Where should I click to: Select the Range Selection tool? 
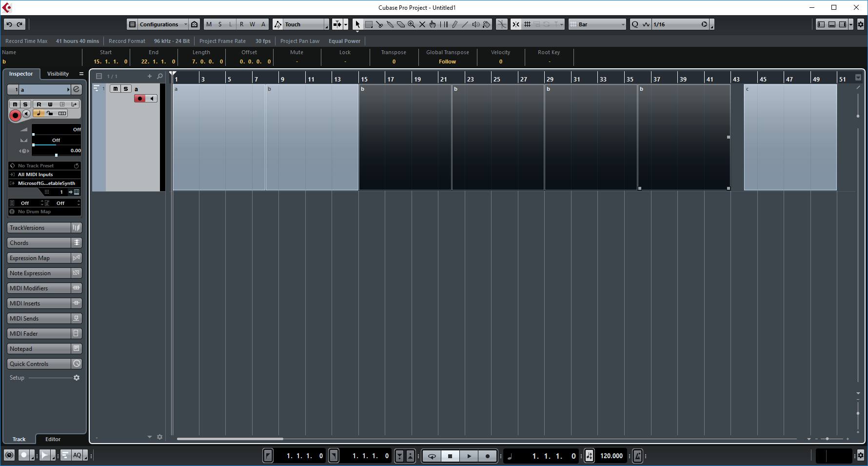[x=369, y=24]
